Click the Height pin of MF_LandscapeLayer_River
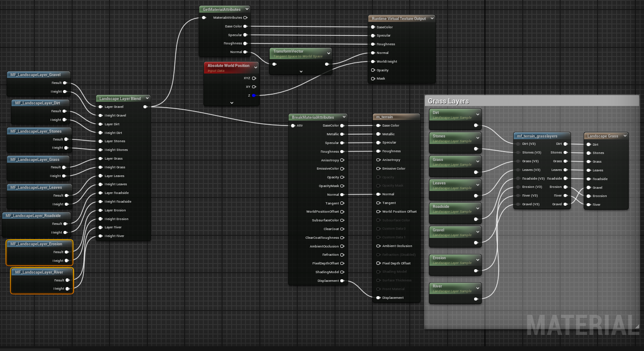The width and height of the screenshot is (644, 351). pyautogui.click(x=67, y=289)
